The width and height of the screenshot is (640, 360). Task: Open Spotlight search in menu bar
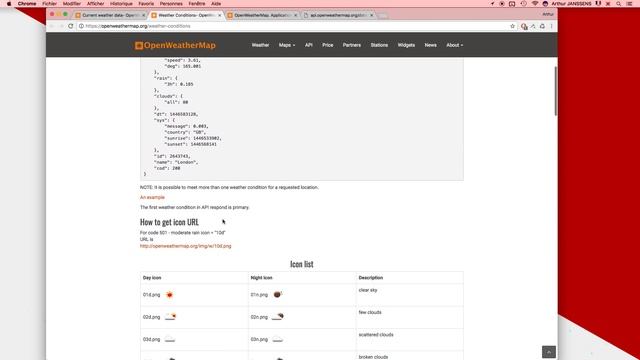pos(619,4)
